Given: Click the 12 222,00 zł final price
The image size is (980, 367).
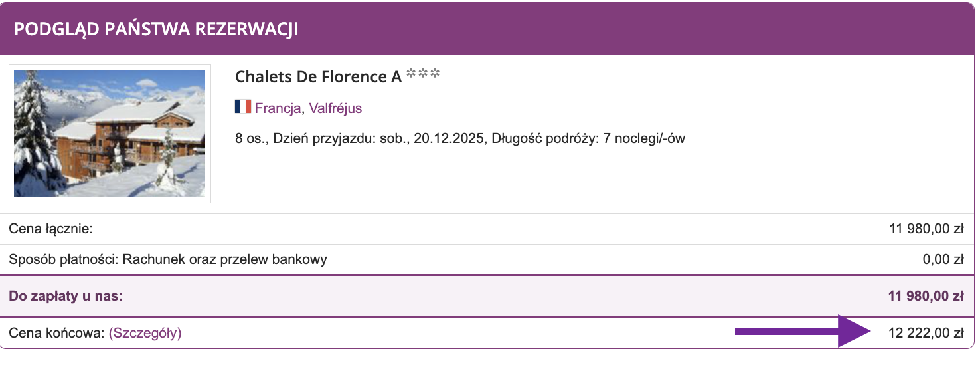Looking at the screenshot, I should pos(926,333).
